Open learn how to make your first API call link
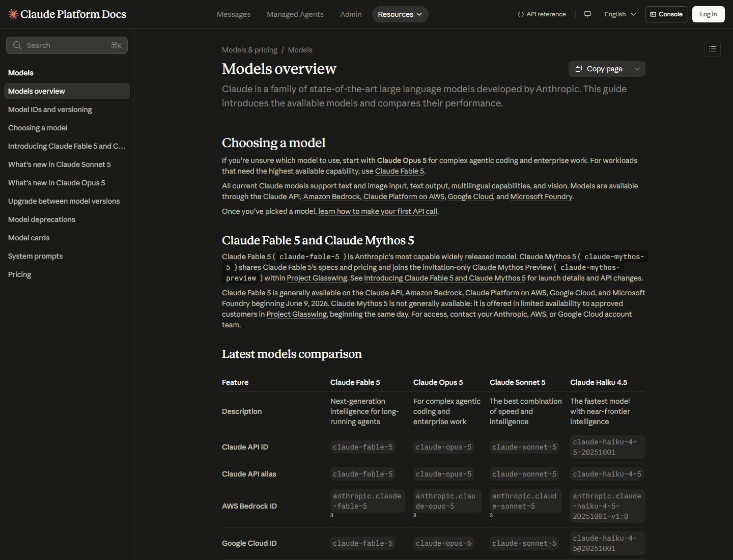 click(378, 211)
